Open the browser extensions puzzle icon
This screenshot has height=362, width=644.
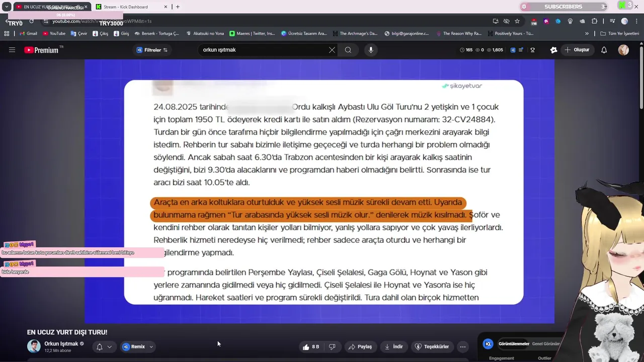[595, 21]
